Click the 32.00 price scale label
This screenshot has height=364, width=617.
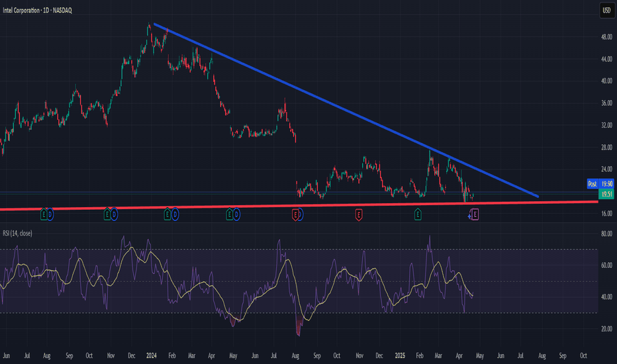[x=606, y=125]
